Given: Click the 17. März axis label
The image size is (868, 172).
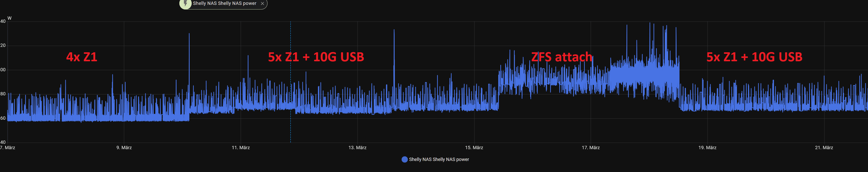Looking at the screenshot, I should tap(591, 147).
